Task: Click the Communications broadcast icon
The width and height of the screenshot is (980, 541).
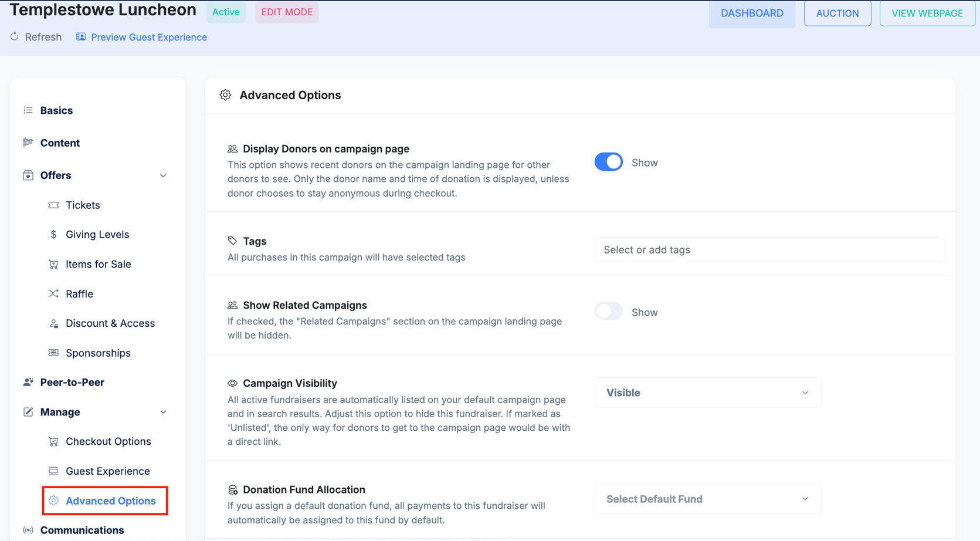Action: pyautogui.click(x=28, y=530)
